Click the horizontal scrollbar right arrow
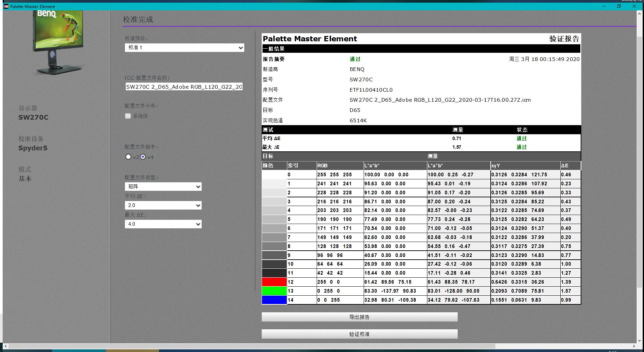Viewport: 644px width, 352px height. [634, 346]
